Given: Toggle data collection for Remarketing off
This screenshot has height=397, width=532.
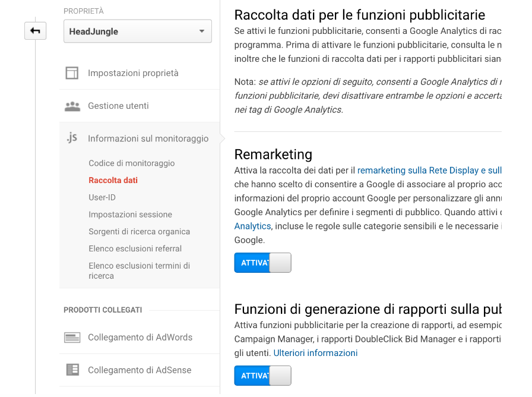Looking at the screenshot, I should tap(262, 262).
